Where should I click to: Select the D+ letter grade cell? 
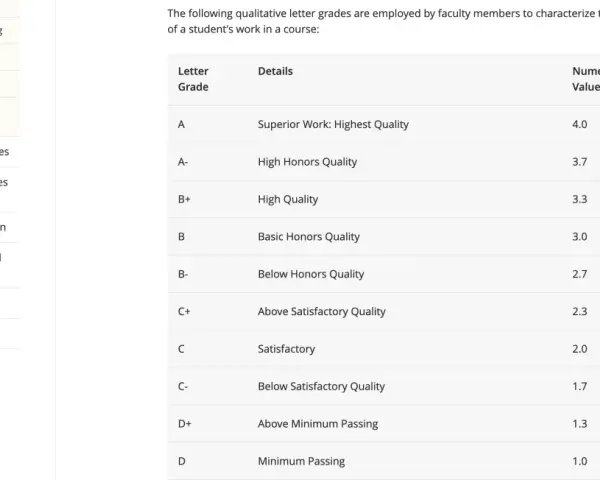click(x=185, y=424)
